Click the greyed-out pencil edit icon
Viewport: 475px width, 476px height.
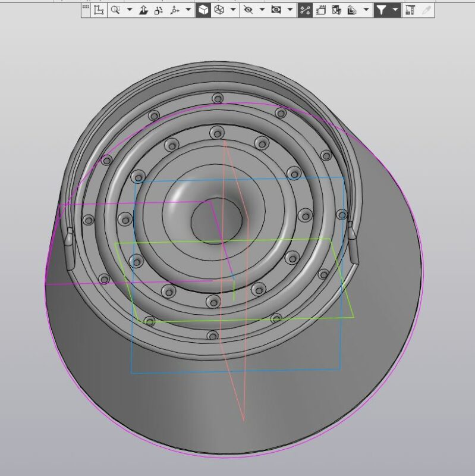[426, 10]
